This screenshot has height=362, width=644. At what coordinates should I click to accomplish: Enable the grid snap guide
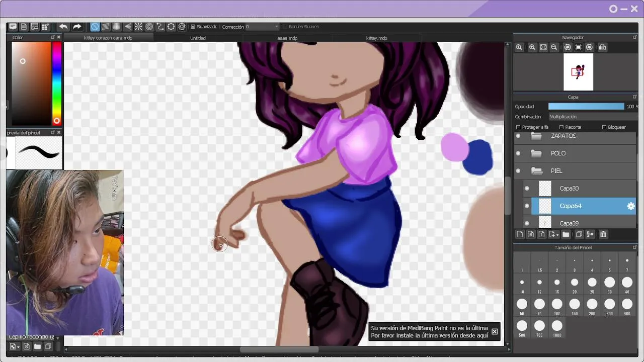coord(116,27)
